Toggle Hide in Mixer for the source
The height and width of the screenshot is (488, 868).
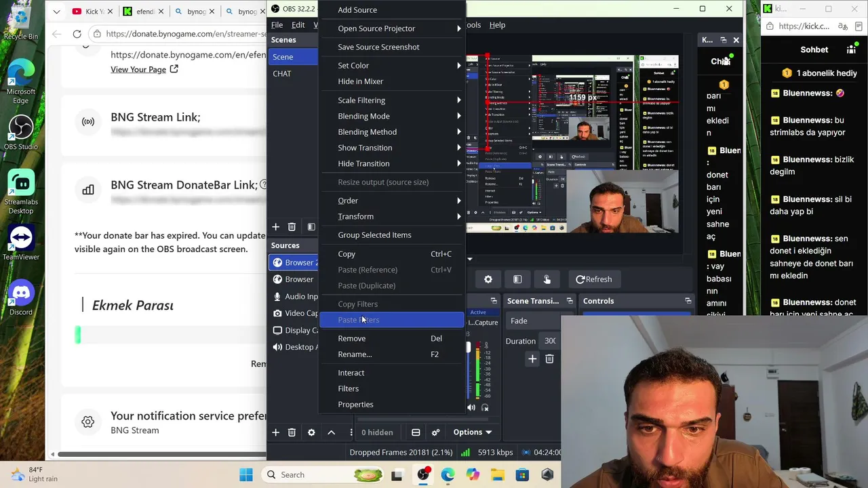coord(392,81)
